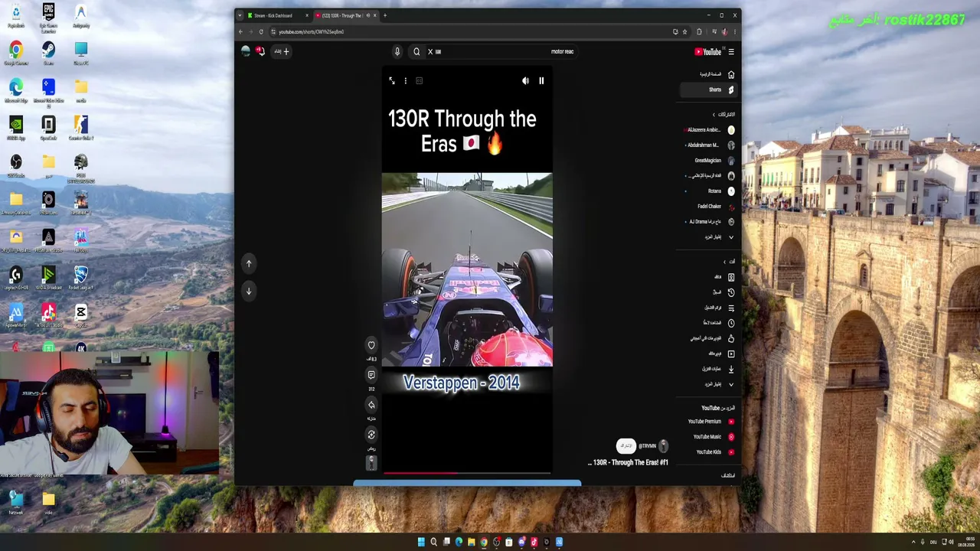Open the AlJazeera Arabic subscription
Screen dimensions: 980x551
point(707,130)
